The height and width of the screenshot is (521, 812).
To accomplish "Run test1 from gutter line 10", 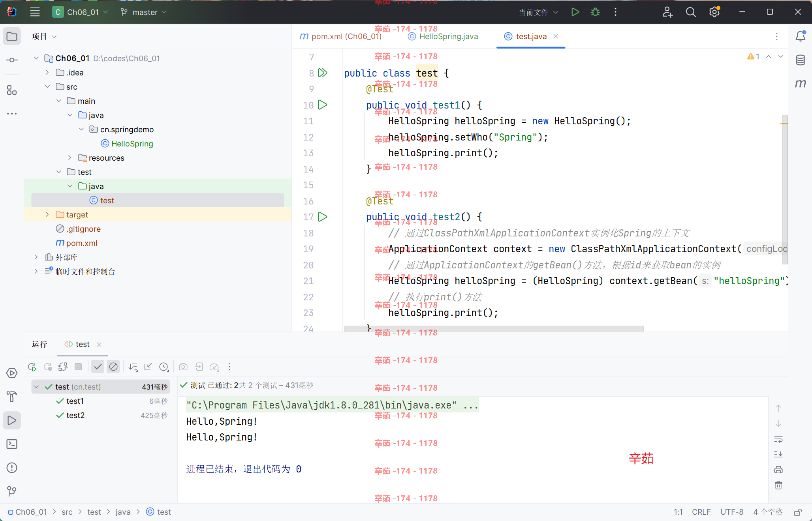I will (323, 105).
